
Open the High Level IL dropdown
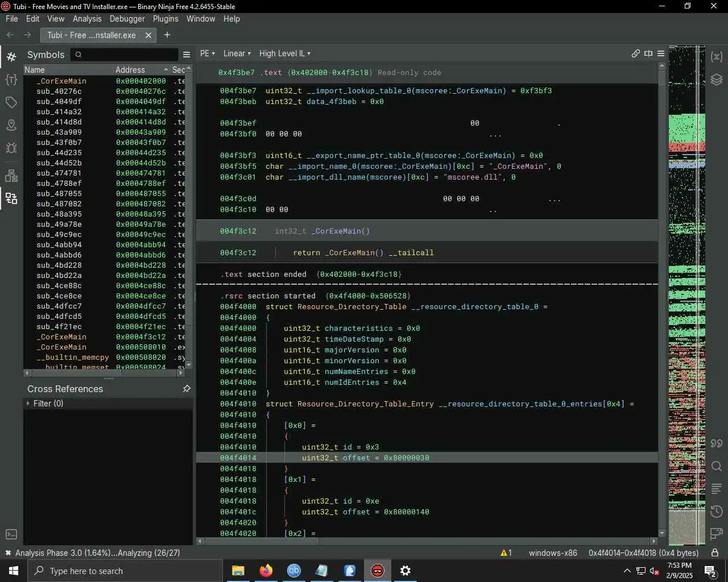coord(285,53)
